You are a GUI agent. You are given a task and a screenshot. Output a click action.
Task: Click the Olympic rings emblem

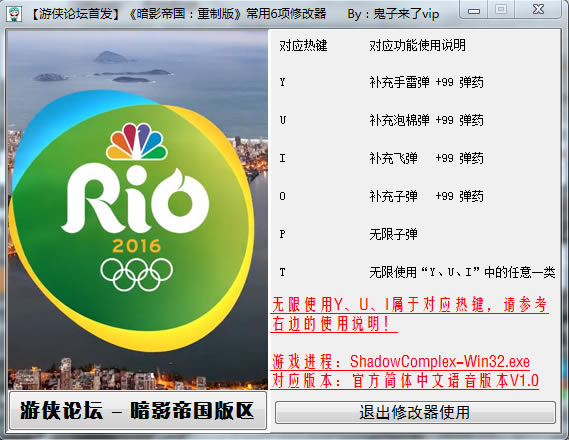pyautogui.click(x=136, y=274)
